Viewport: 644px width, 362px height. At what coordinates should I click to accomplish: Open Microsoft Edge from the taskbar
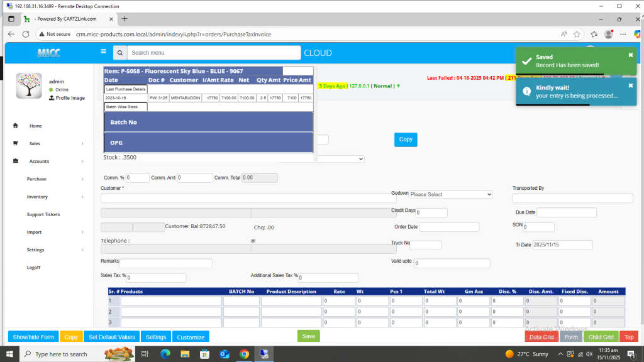[x=165, y=354]
